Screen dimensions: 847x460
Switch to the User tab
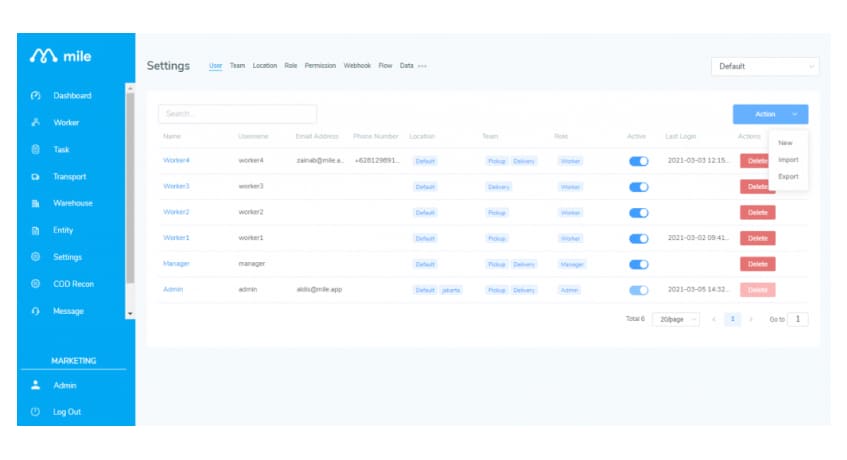tap(216, 66)
